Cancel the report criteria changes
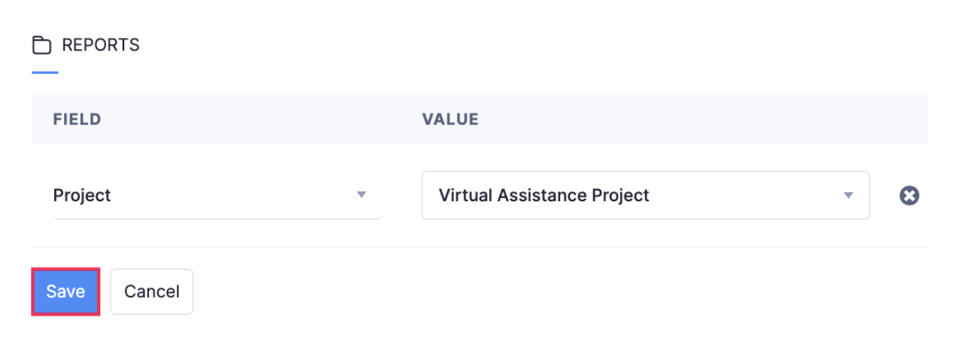The width and height of the screenshot is (980, 345). pos(151,292)
